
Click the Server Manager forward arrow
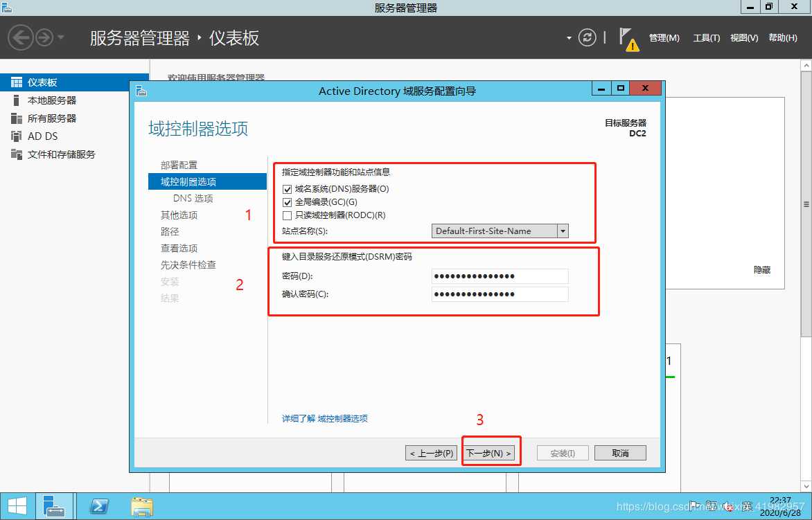pos(44,38)
